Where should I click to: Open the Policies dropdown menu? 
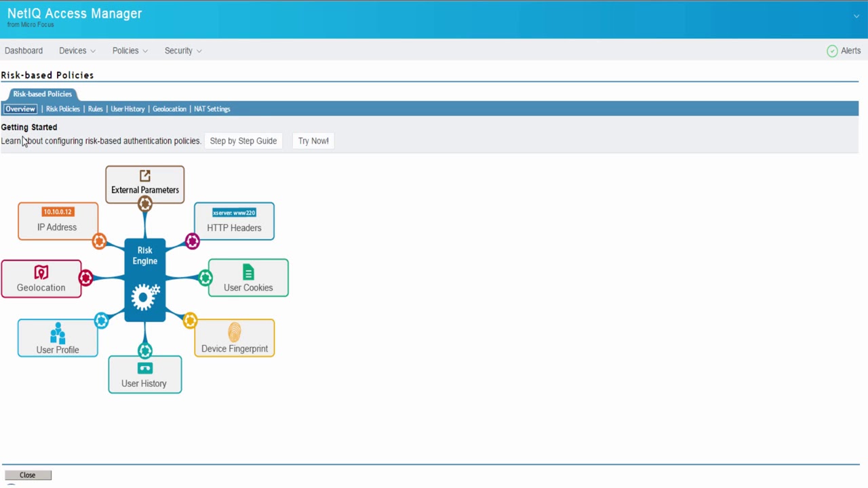[130, 51]
